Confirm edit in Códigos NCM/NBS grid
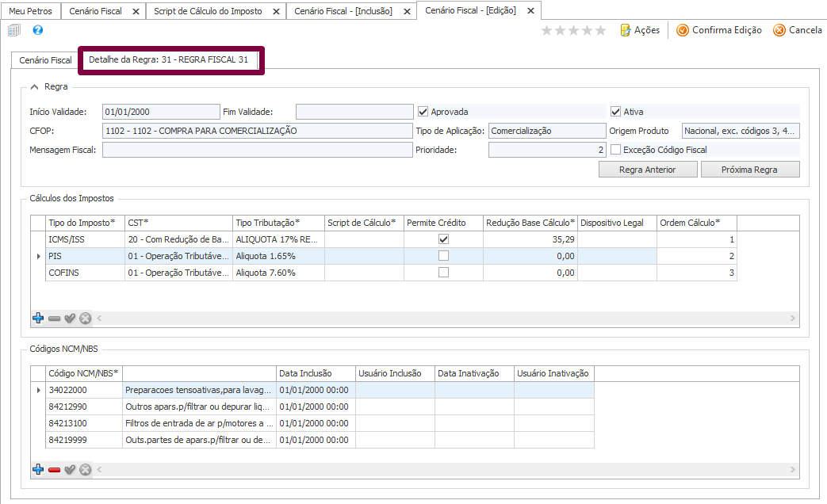The height and width of the screenshot is (504, 827). [x=70, y=469]
